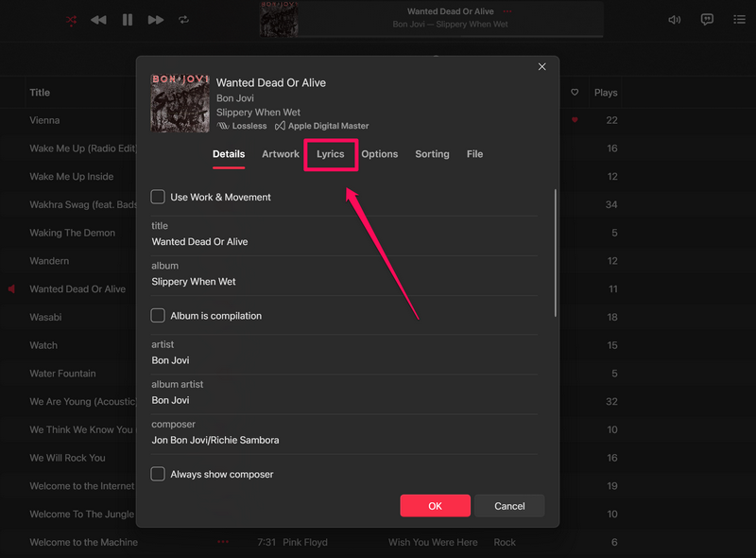This screenshot has height=558, width=756.
Task: Pause the current song
Action: coord(128,20)
